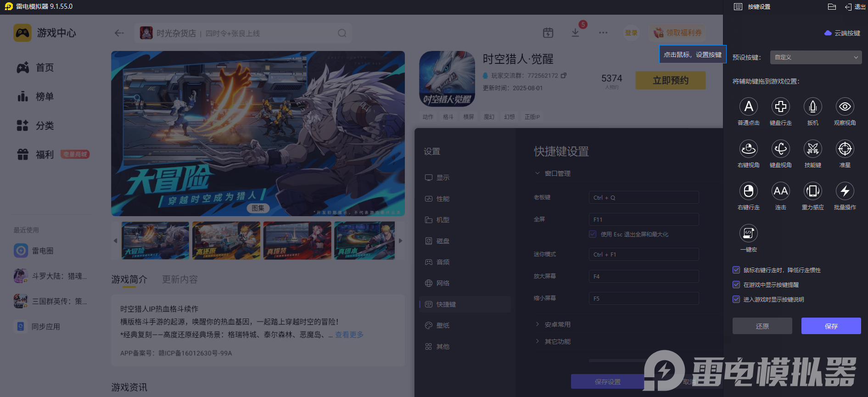Click the 全屏 shortcut field F11
Image resolution: width=868 pixels, height=397 pixels.
[644, 219]
